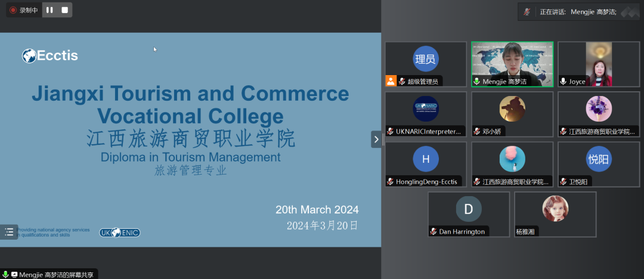Viewport: 644px width, 279px height.
Task: Click the 20th March 2024 date text
Action: (317, 210)
